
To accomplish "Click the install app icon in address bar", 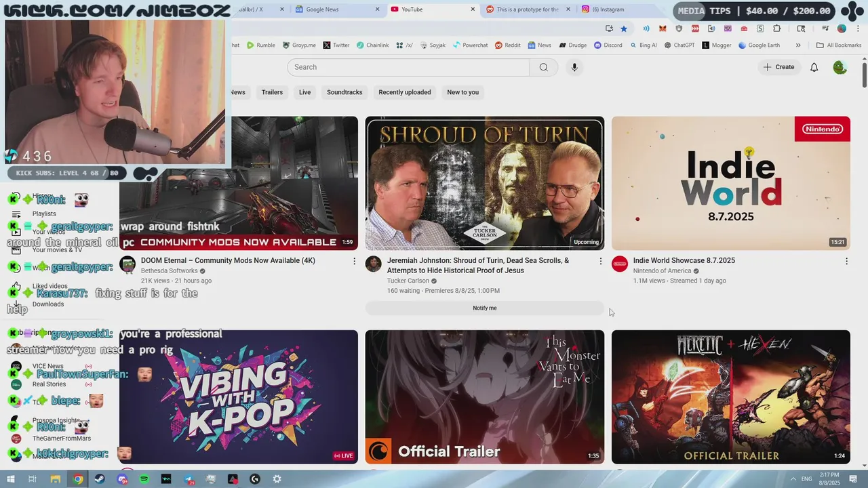I will pyautogui.click(x=609, y=28).
